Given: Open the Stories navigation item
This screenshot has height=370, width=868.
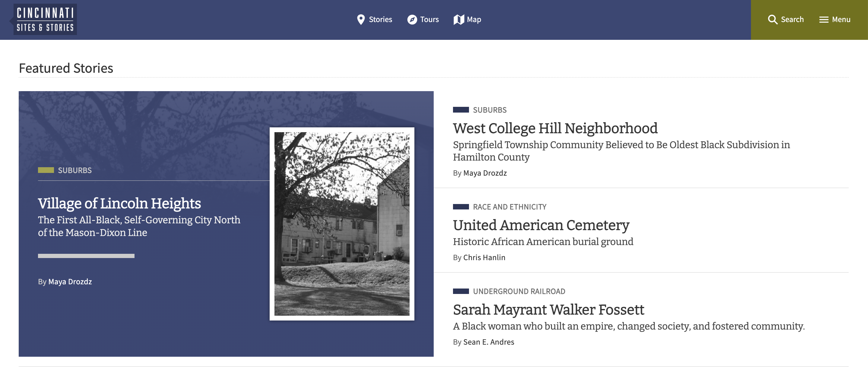Looking at the screenshot, I should click(x=380, y=20).
